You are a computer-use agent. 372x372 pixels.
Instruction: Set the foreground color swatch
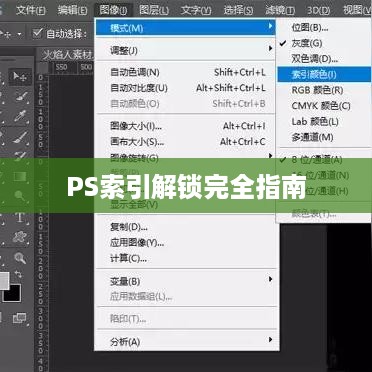pos(4,281)
